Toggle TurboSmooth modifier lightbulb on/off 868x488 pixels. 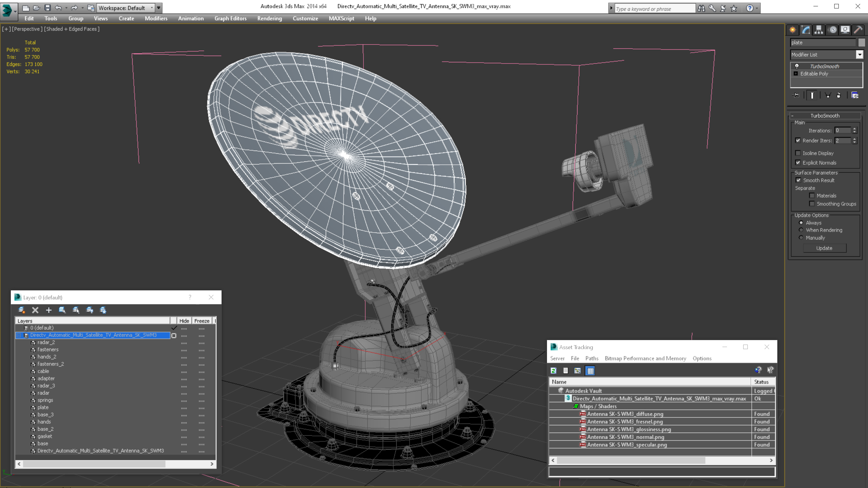pyautogui.click(x=797, y=66)
